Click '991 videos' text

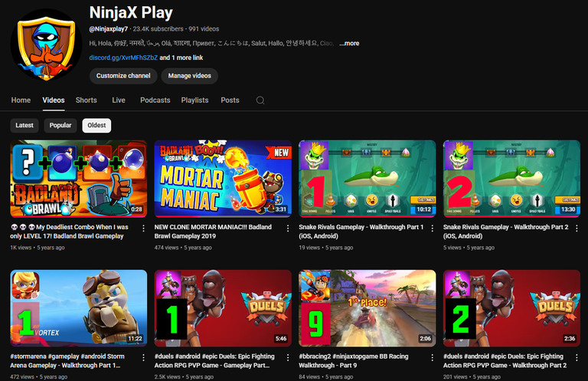[x=204, y=29]
